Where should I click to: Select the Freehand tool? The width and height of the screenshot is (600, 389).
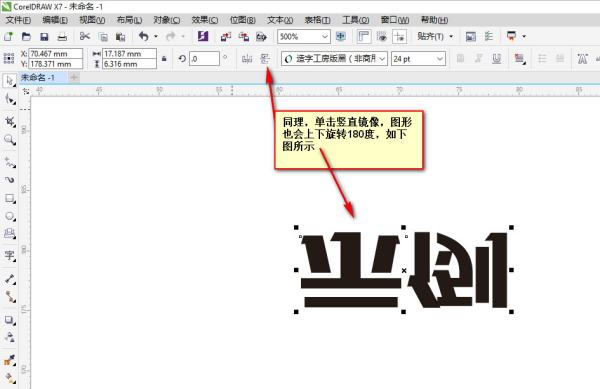pos(10,162)
